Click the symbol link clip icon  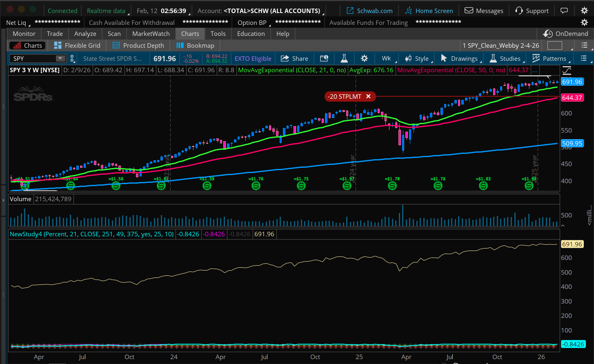tap(72, 58)
